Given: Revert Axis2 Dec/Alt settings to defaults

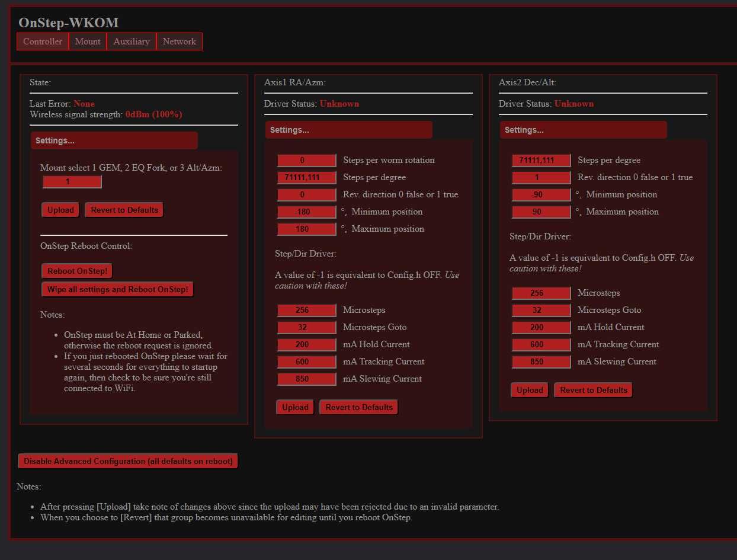Looking at the screenshot, I should click(x=594, y=390).
